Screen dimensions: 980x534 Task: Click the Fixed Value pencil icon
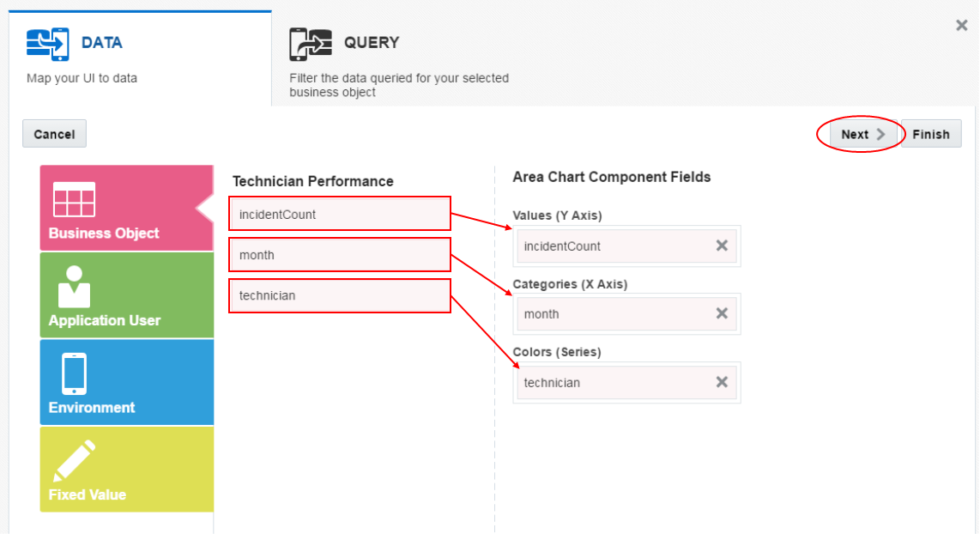[75, 461]
